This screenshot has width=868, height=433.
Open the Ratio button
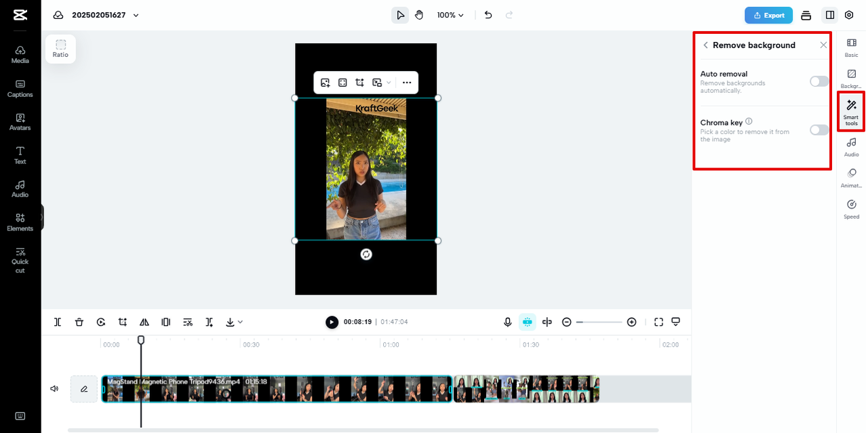pyautogui.click(x=60, y=49)
